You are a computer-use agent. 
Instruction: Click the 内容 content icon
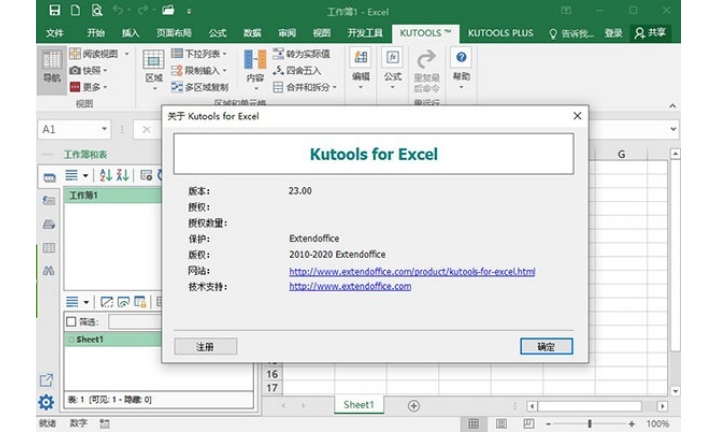[255, 60]
